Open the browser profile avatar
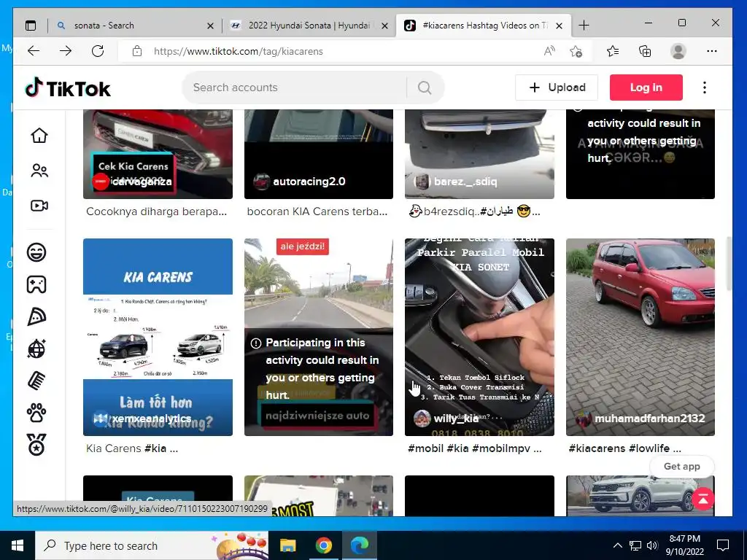The height and width of the screenshot is (560, 747). click(678, 51)
